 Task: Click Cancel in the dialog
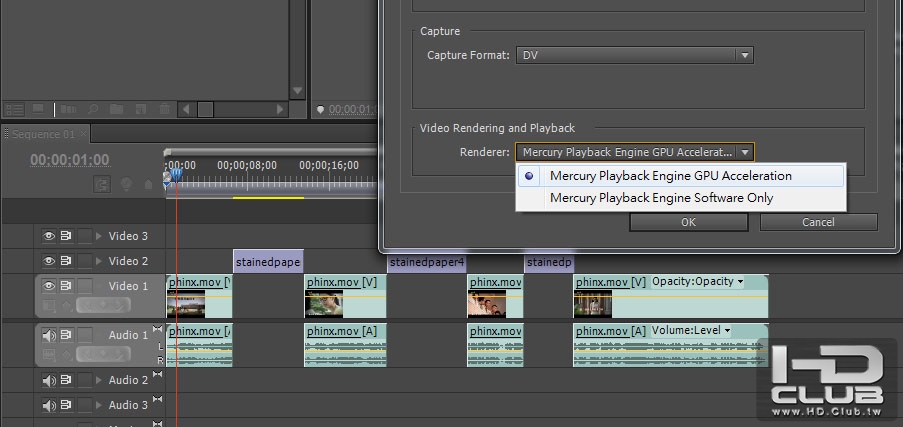coord(818,222)
